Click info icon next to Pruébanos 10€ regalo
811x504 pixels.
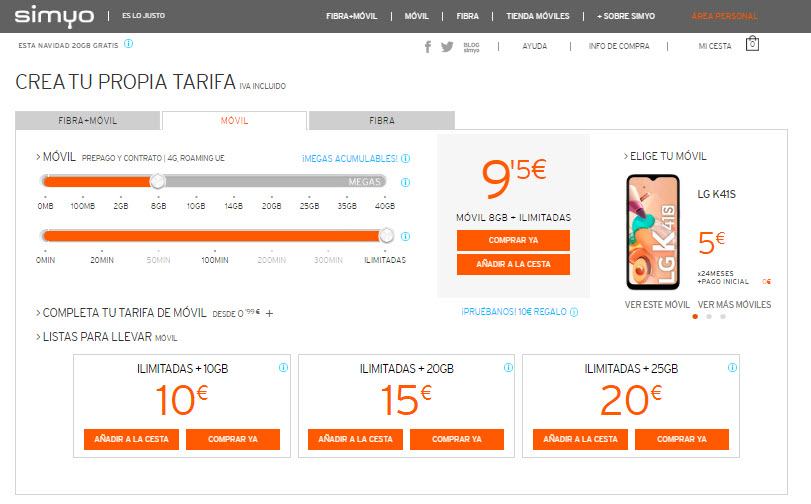[574, 312]
